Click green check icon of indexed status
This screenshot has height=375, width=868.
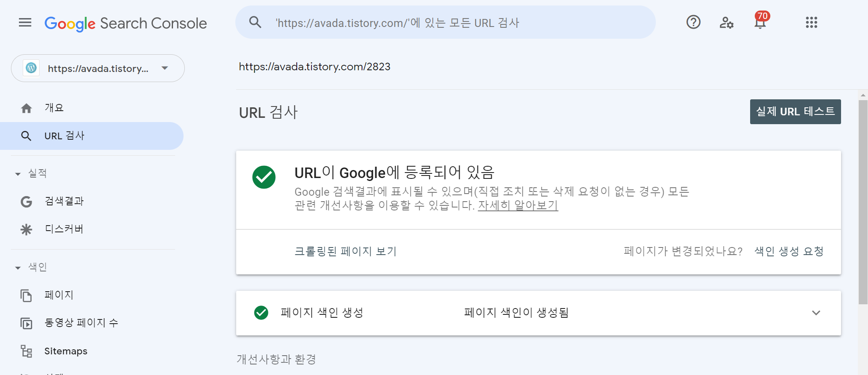coord(264,177)
